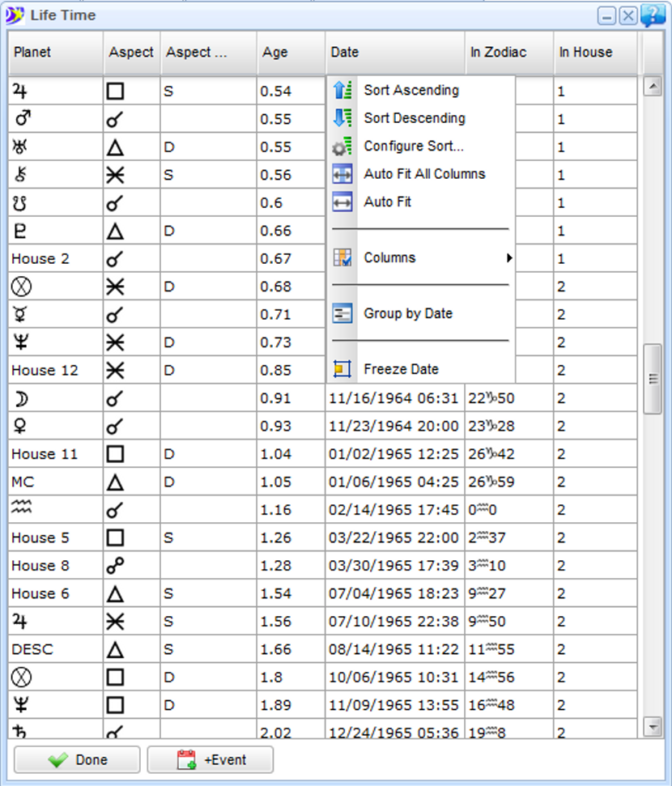Sort by the Age column header
The height and width of the screenshot is (786, 672).
coord(291,53)
